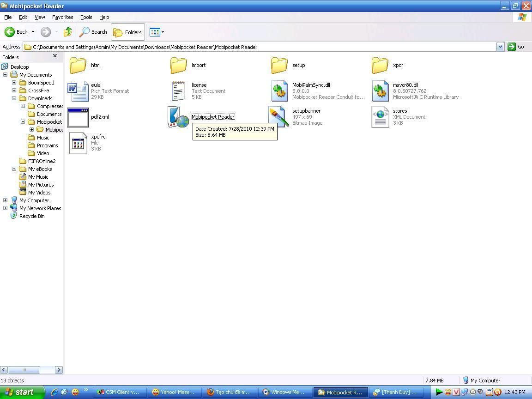The width and height of the screenshot is (532, 399).
Task: Click the Forward arrow icon
Action: click(x=46, y=32)
